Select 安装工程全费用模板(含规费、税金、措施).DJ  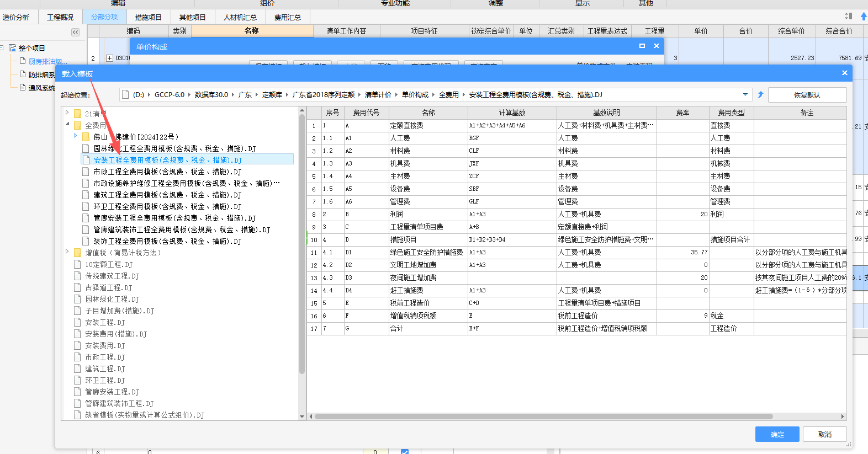click(168, 160)
